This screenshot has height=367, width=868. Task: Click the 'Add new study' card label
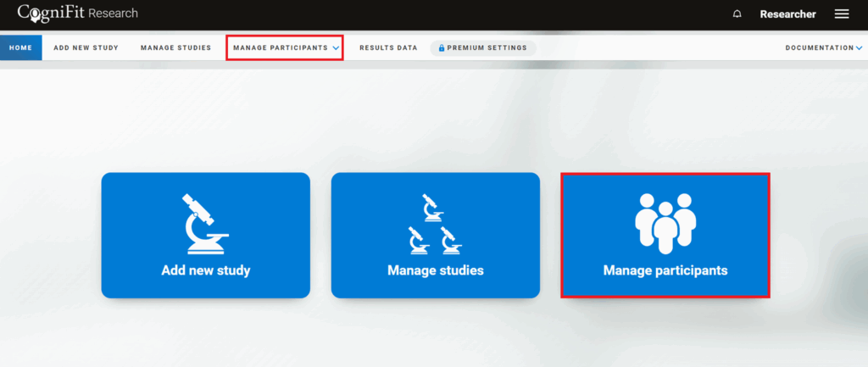click(x=206, y=271)
